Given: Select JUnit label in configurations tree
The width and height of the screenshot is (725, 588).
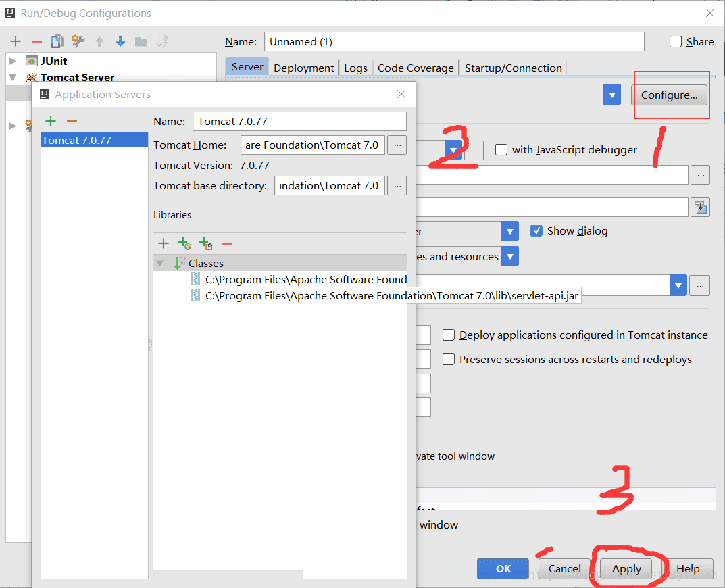Looking at the screenshot, I should click(53, 61).
